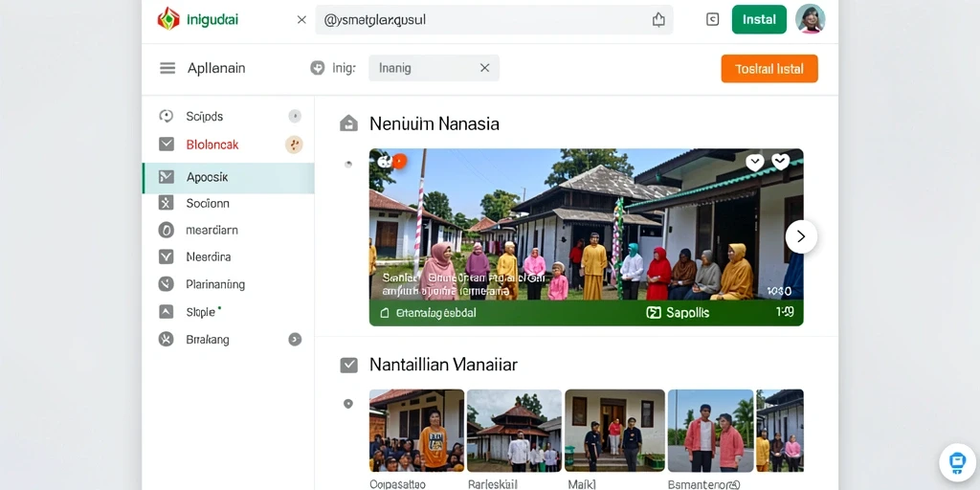
Task: Click the Inigudai logo icon
Action: 168,19
